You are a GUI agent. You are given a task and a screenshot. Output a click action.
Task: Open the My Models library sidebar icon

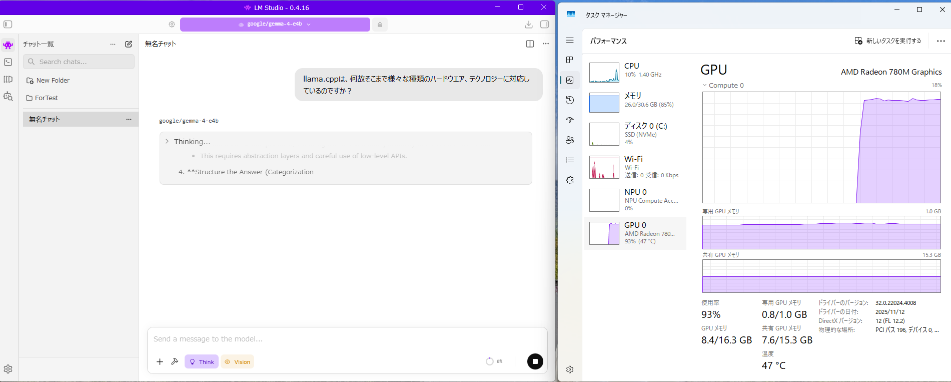tap(8, 79)
